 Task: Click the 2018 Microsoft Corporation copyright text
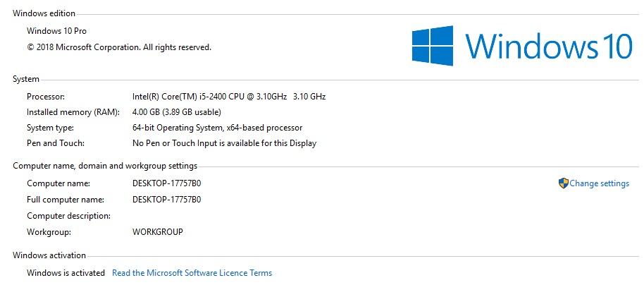[x=119, y=47]
